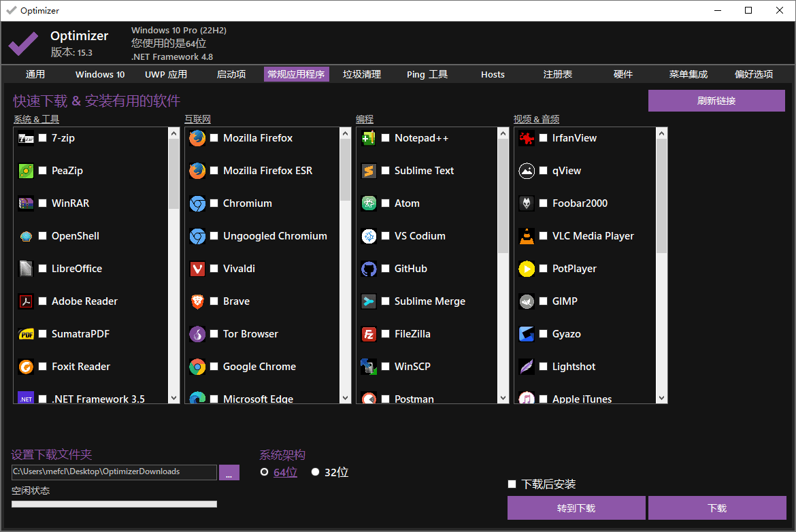Screen dimensions: 796x532
Task: Click the IrfanView red icon
Action: click(x=527, y=138)
